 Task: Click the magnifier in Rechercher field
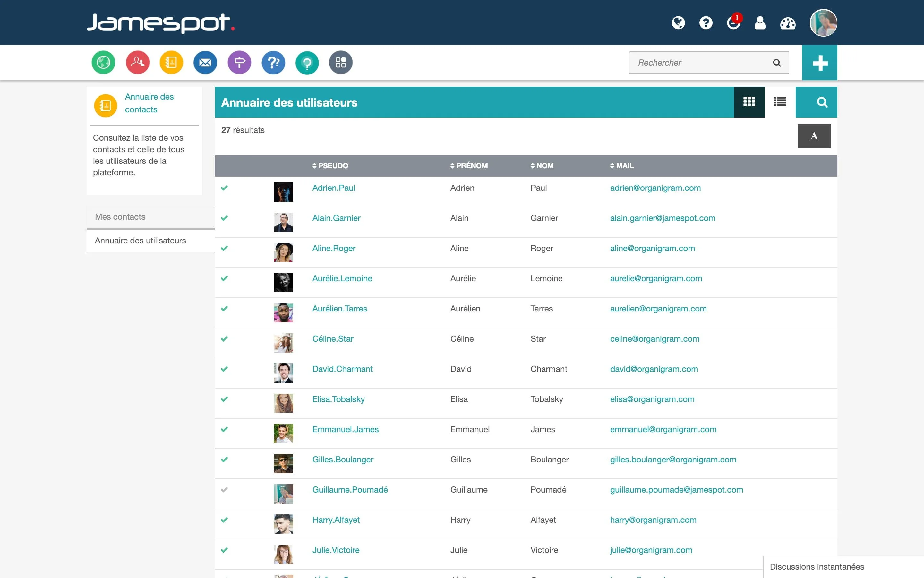[777, 63]
